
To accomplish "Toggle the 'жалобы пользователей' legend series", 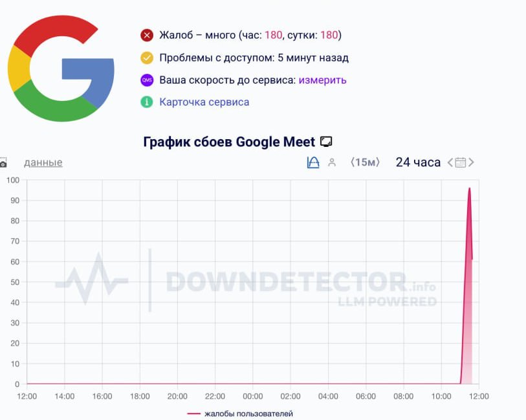I will click(241, 414).
